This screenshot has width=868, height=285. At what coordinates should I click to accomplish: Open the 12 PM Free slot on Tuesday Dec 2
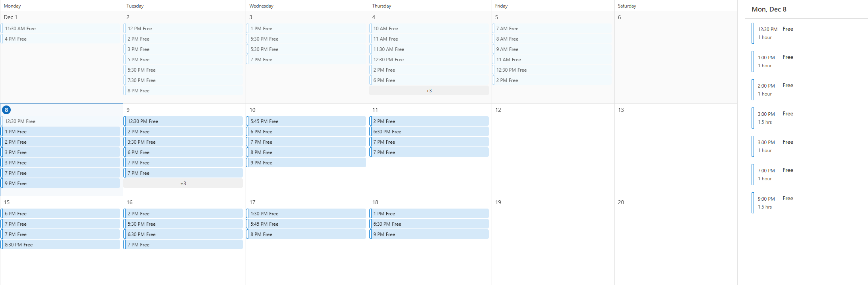tap(183, 29)
